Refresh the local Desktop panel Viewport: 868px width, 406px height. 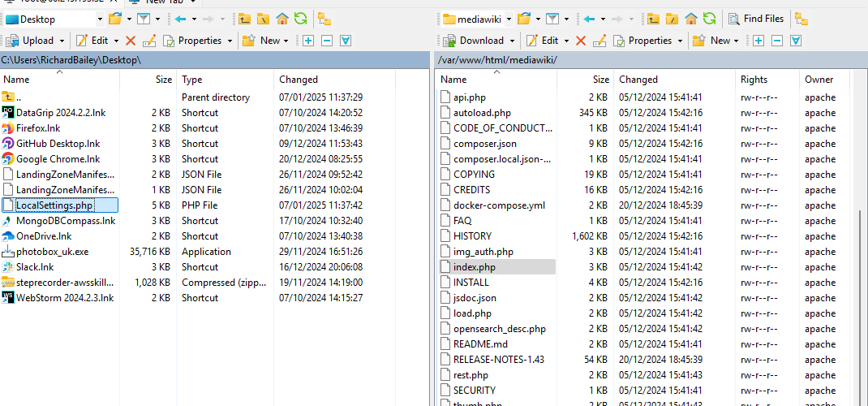click(301, 19)
